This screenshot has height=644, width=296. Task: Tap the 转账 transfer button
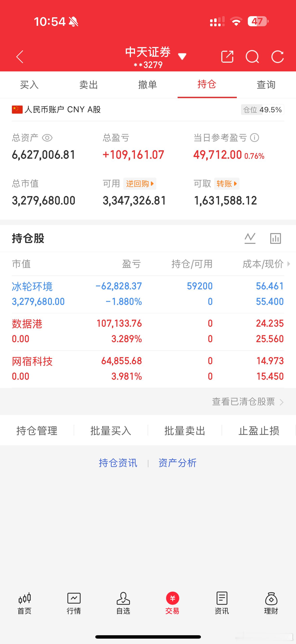pos(227,184)
